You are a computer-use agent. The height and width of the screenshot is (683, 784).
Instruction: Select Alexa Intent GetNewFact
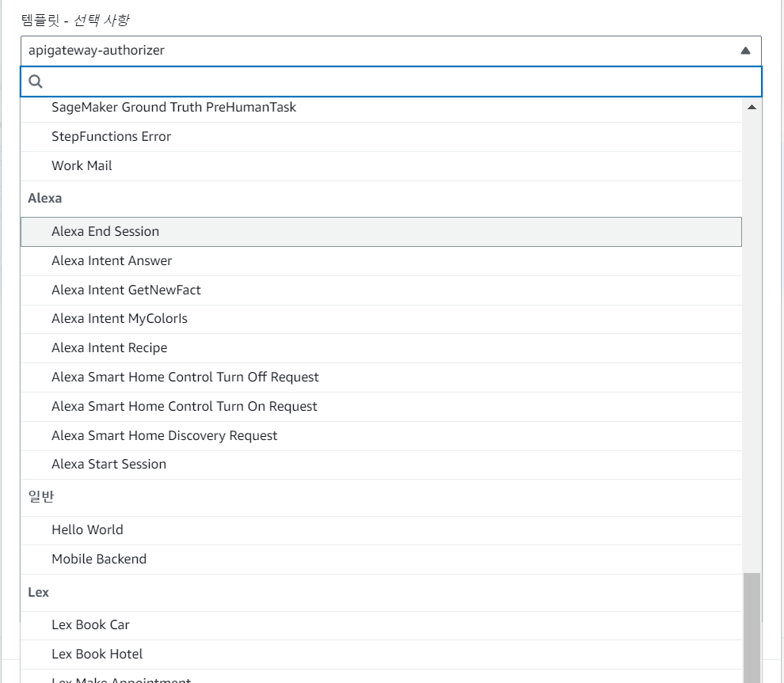coord(381,290)
